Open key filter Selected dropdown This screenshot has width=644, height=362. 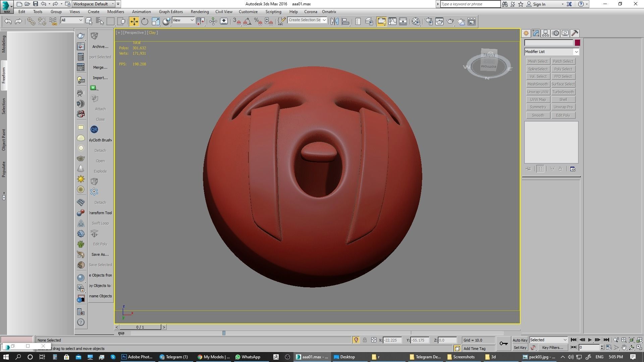(548, 340)
